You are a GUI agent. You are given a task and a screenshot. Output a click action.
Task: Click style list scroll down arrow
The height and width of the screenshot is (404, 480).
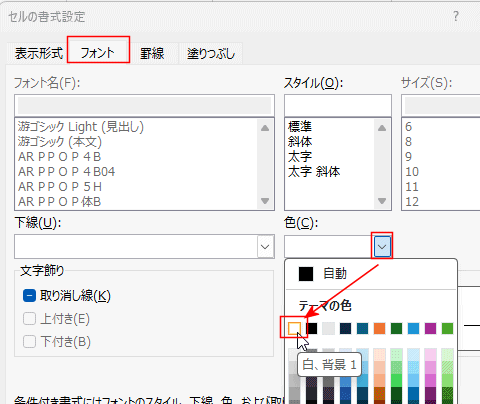382,201
